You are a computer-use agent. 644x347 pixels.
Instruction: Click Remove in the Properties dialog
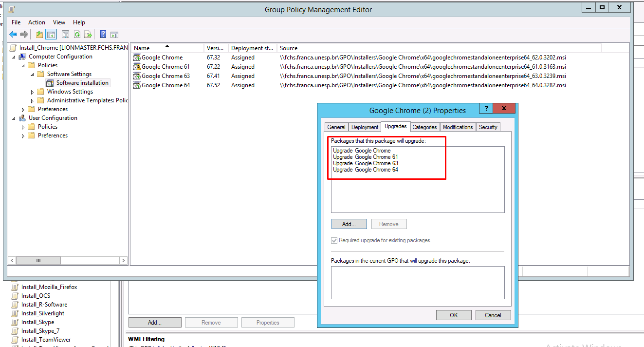point(389,224)
